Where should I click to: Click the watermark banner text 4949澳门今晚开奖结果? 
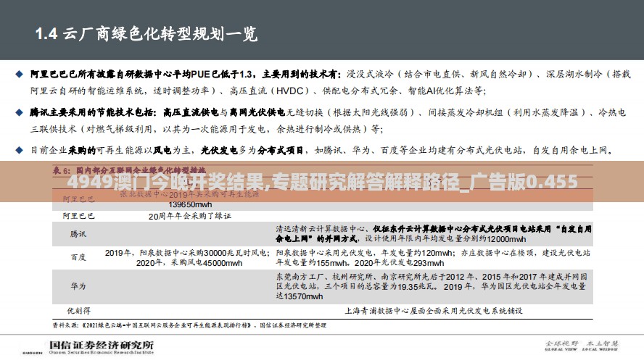321,181
